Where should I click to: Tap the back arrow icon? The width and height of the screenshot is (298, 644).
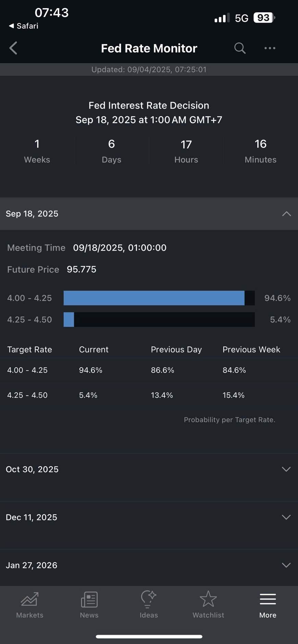click(13, 48)
